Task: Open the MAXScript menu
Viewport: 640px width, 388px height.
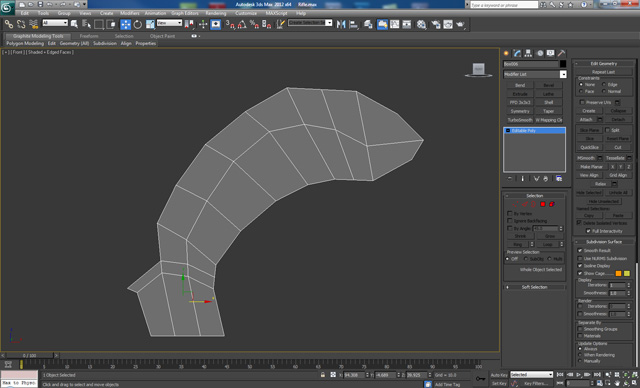Action: pyautogui.click(x=276, y=13)
